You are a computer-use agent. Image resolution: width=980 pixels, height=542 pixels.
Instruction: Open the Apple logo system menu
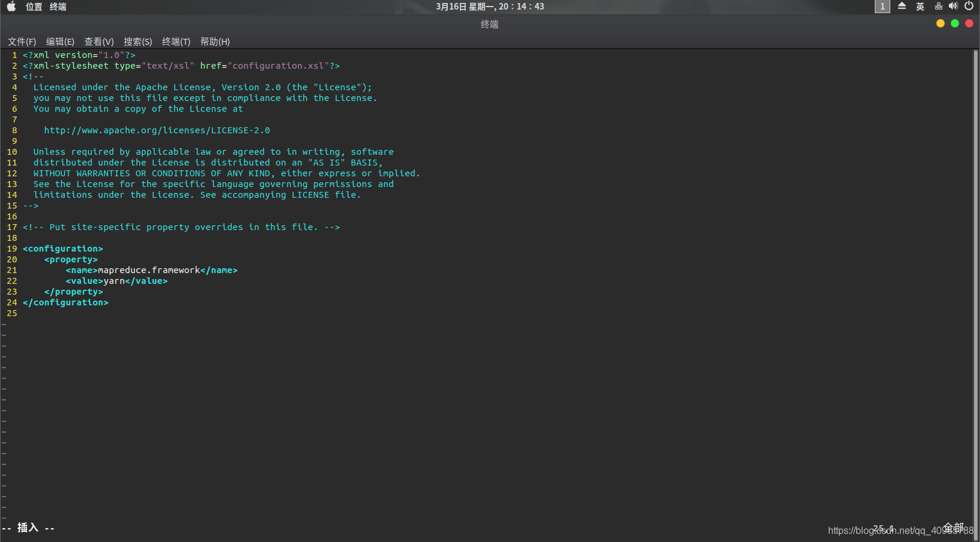coord(11,7)
